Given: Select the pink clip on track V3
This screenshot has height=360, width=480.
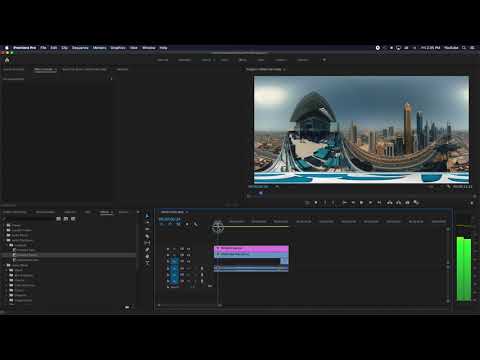Looking at the screenshot, I should click(251, 249).
